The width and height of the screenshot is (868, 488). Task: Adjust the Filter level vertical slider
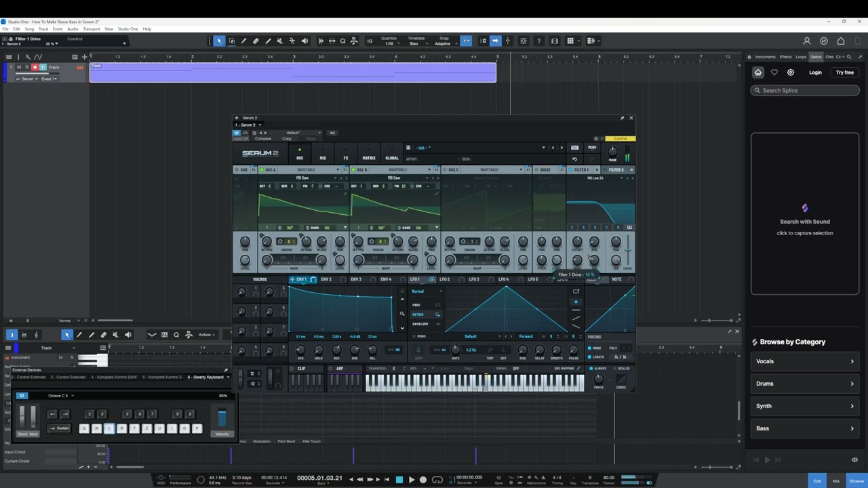click(628, 251)
